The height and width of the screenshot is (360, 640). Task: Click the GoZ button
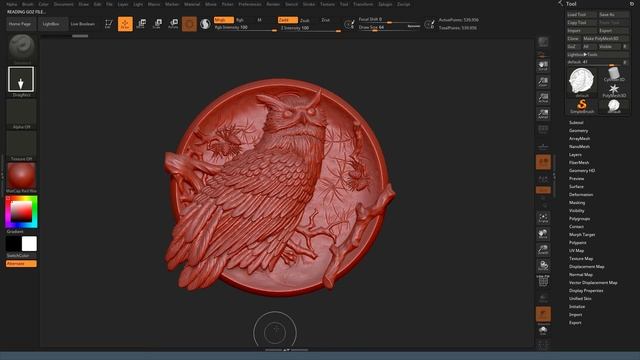coord(572,47)
